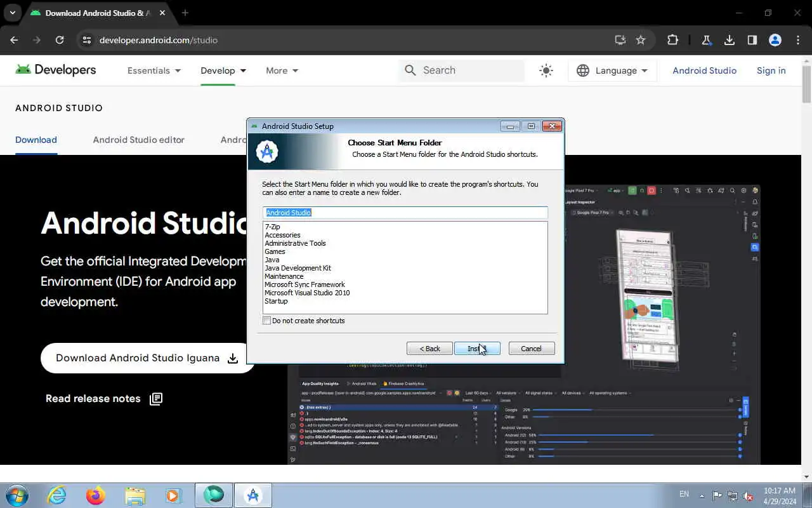Select the 'Download Android Studio' browser tab

98,13
